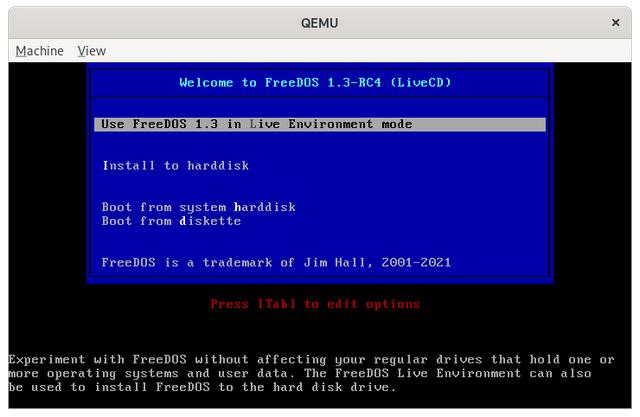Viewport: 640px width, 417px height.
Task: Click description line starting with Experiment with FreeDOS
Action: (312, 359)
